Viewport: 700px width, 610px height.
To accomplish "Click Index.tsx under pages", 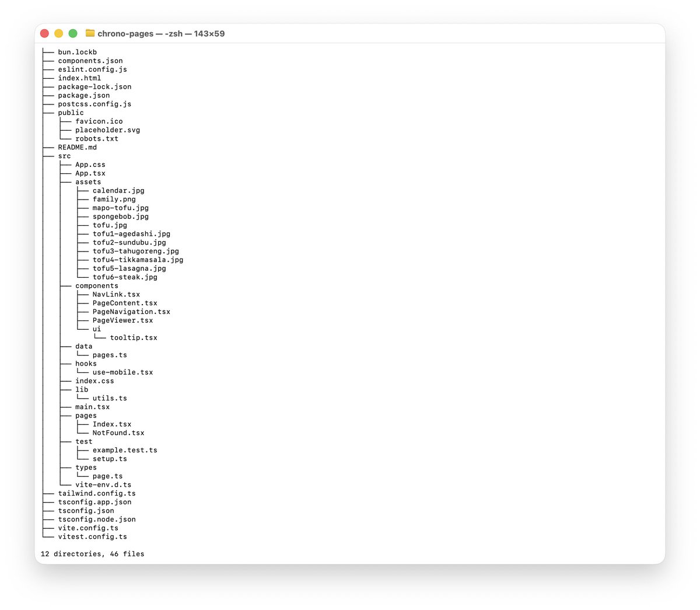I will click(x=112, y=424).
